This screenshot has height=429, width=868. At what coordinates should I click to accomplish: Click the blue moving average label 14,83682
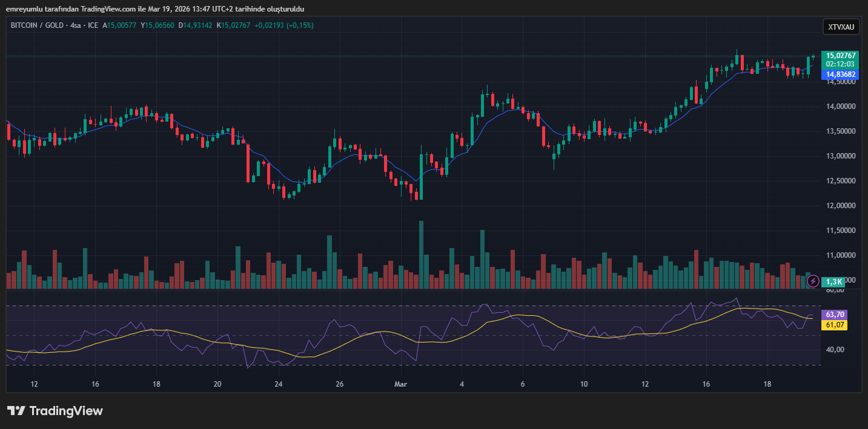point(841,74)
